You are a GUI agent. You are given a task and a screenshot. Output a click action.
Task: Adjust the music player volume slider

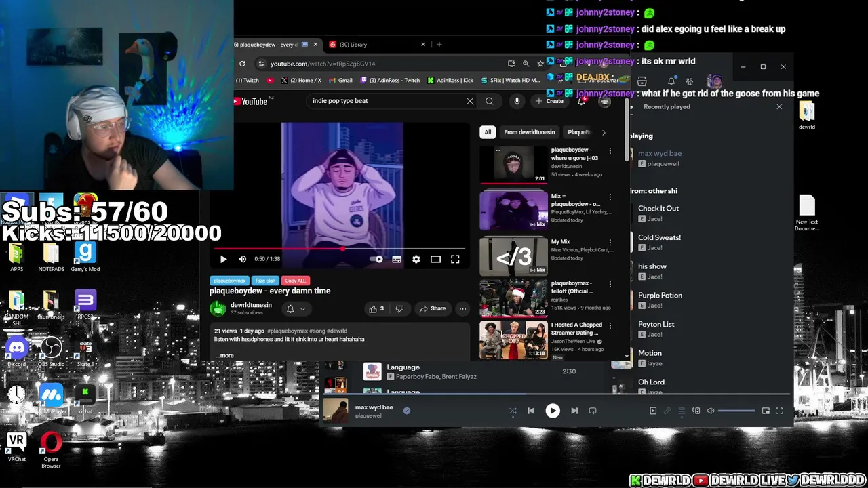pyautogui.click(x=736, y=411)
